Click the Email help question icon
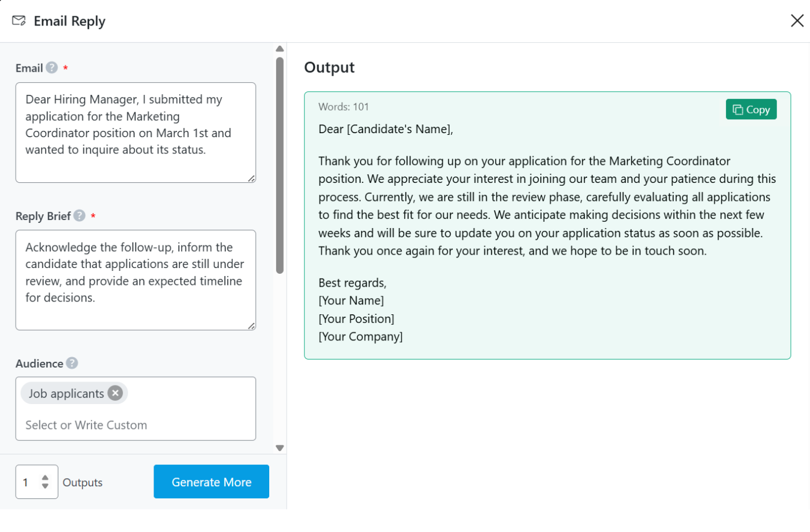810x532 pixels. pyautogui.click(x=52, y=68)
